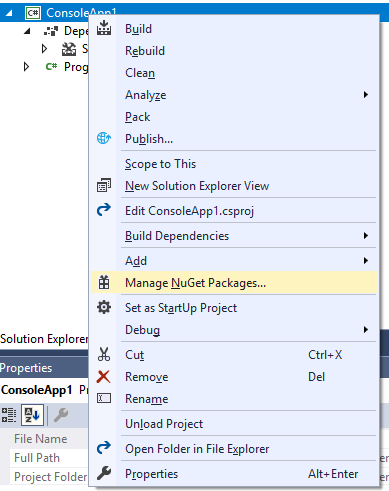Switch to the Solution Explorer tab
Viewport: 389px width, 491px height.
(44, 339)
